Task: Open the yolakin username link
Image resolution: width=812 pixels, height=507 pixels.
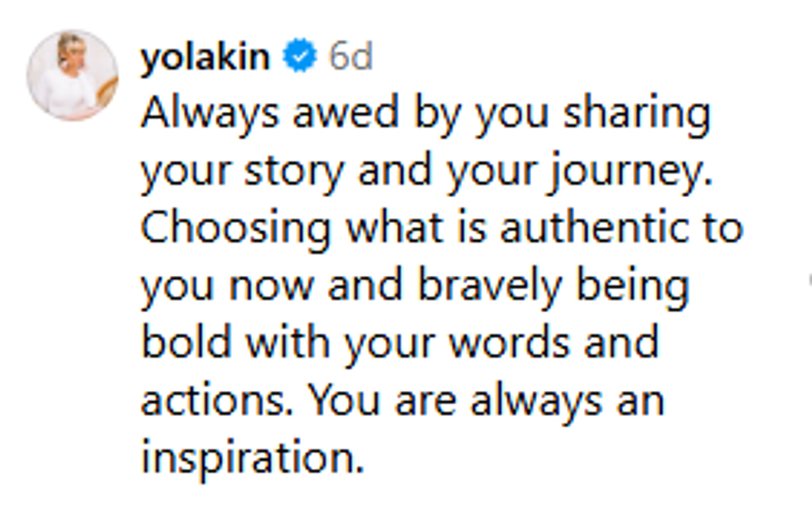Action: click(205, 58)
